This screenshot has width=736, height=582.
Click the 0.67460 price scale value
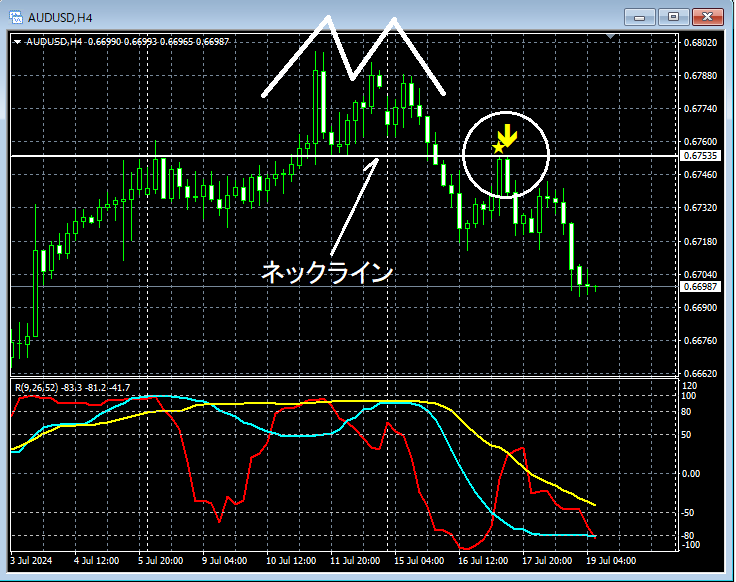coord(700,175)
